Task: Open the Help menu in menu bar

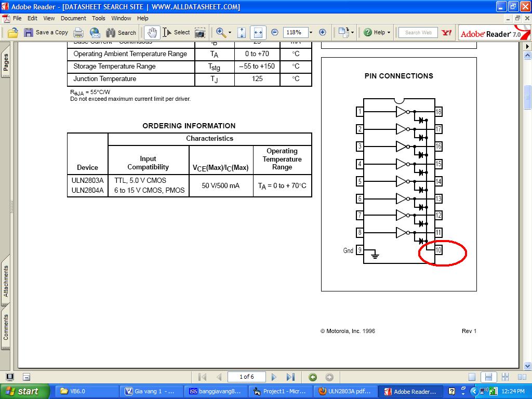Action: point(142,18)
